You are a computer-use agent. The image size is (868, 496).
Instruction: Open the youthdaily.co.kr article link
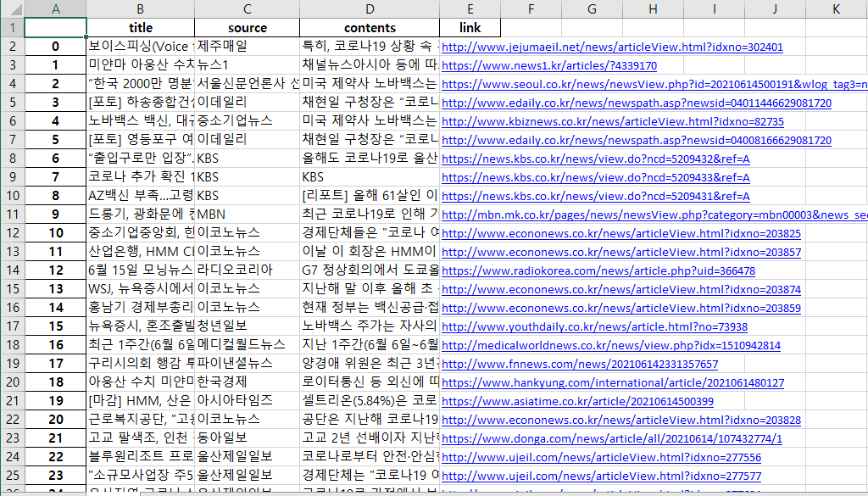pos(594,327)
